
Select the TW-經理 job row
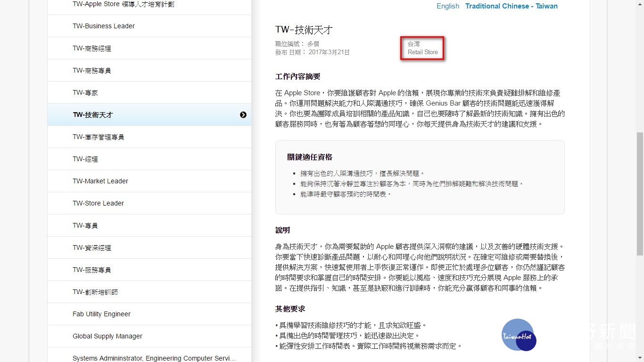pos(149,159)
